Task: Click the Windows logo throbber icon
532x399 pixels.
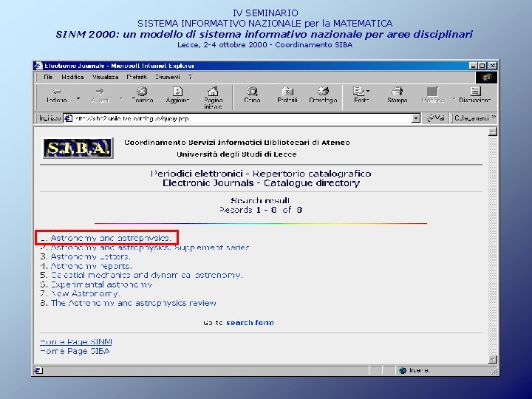Action: (486, 78)
